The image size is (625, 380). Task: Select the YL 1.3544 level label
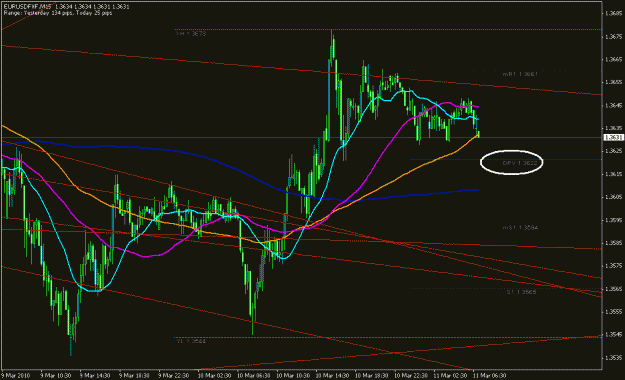[191, 341]
